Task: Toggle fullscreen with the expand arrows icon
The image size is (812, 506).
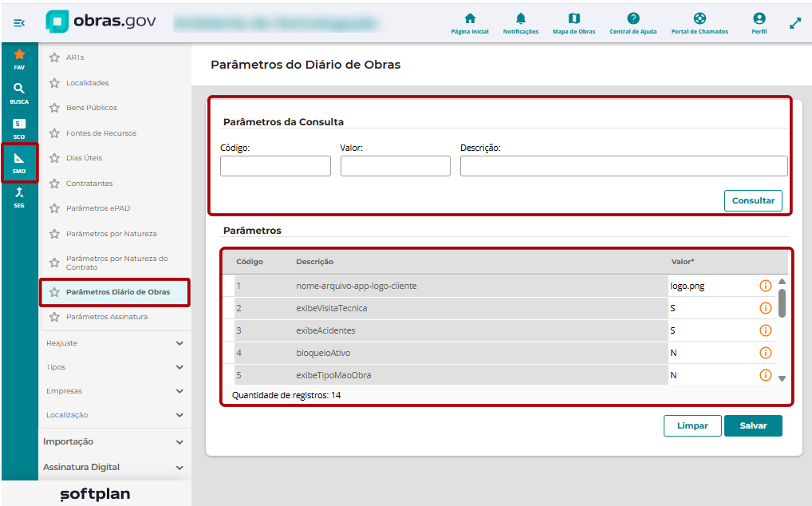Action: (x=795, y=23)
